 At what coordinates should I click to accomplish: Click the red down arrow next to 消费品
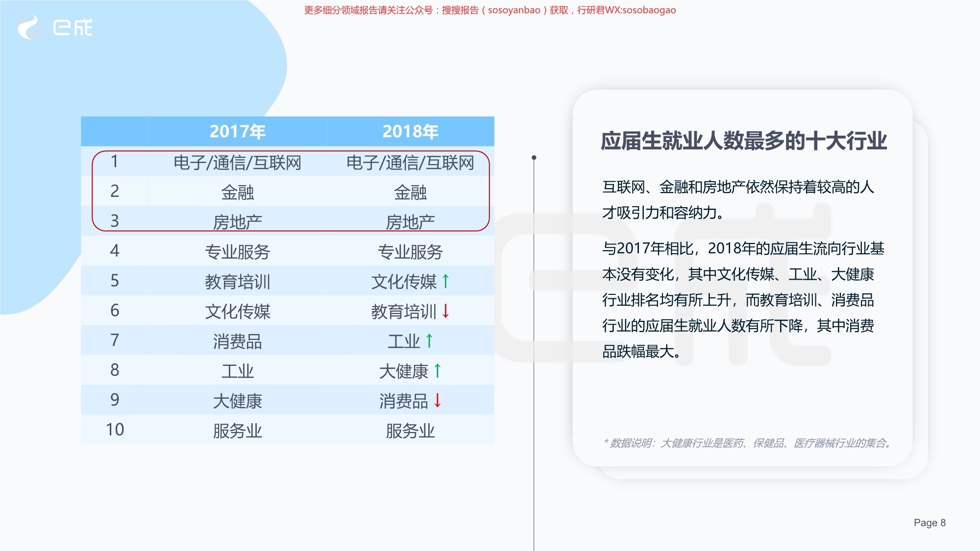(x=438, y=401)
